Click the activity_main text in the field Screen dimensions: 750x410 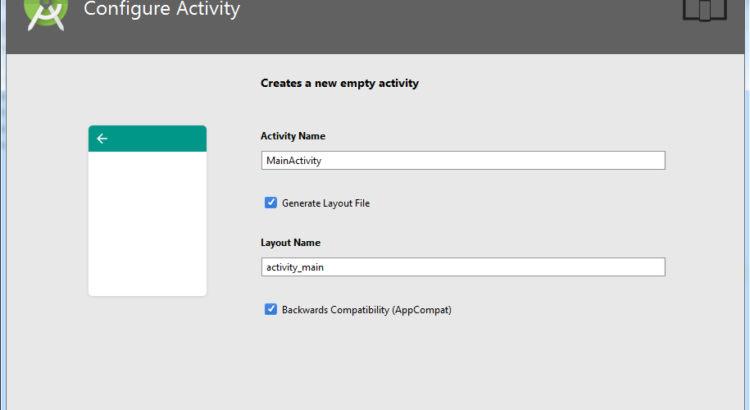pos(295,267)
